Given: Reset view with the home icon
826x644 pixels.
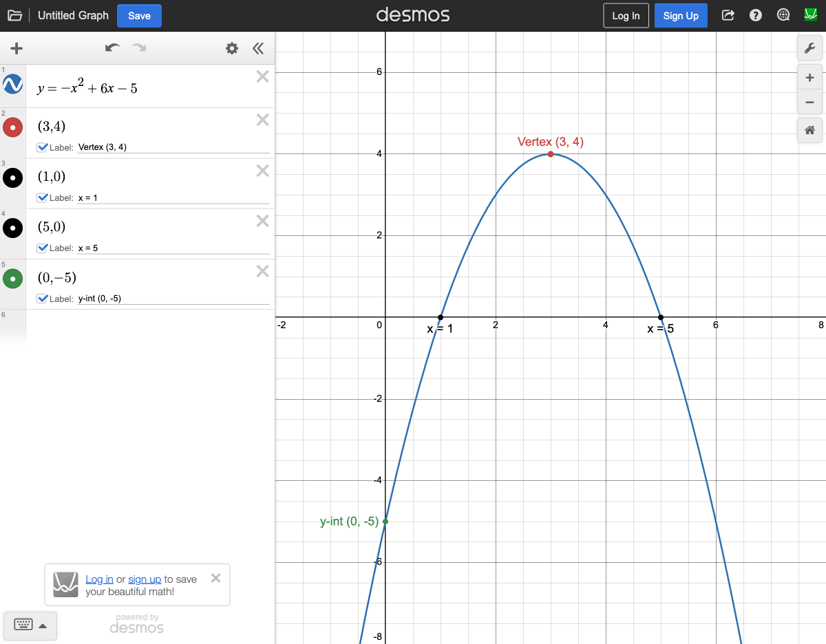Looking at the screenshot, I should 809,130.
